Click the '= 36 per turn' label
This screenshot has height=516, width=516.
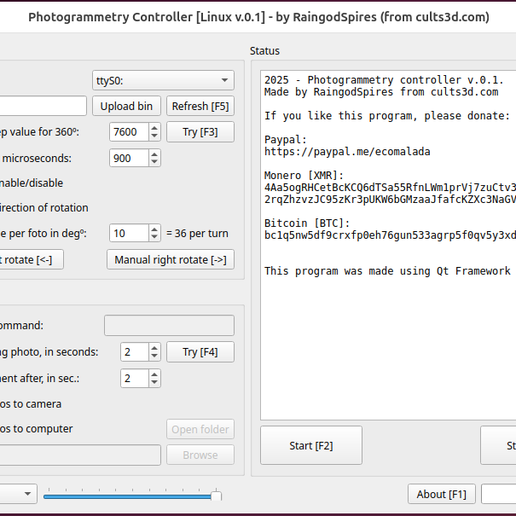tap(197, 233)
